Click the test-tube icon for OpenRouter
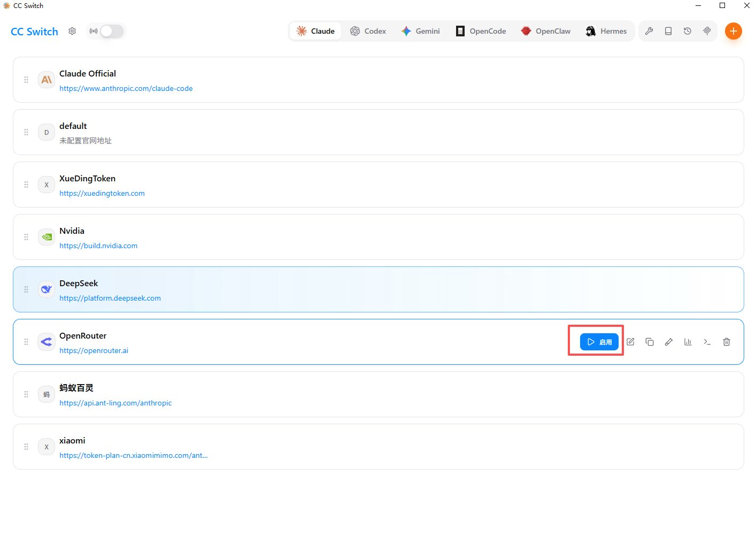756x536 pixels. point(669,342)
